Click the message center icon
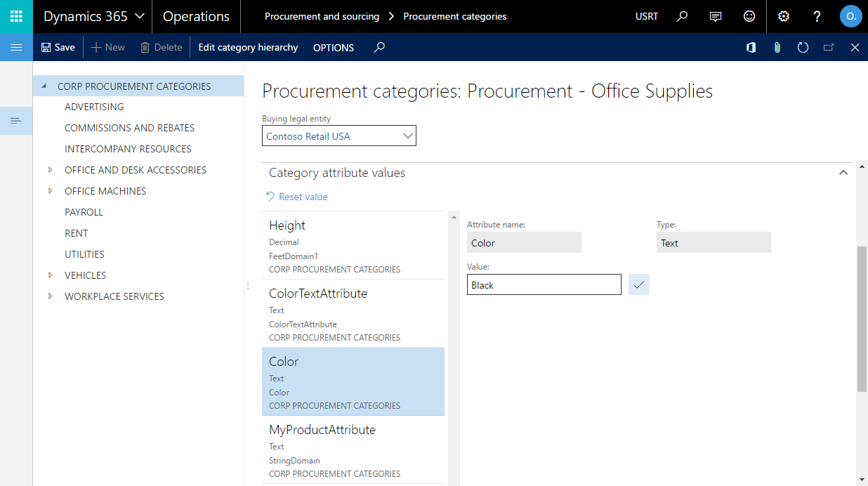This screenshot has height=486, width=868. tap(716, 16)
